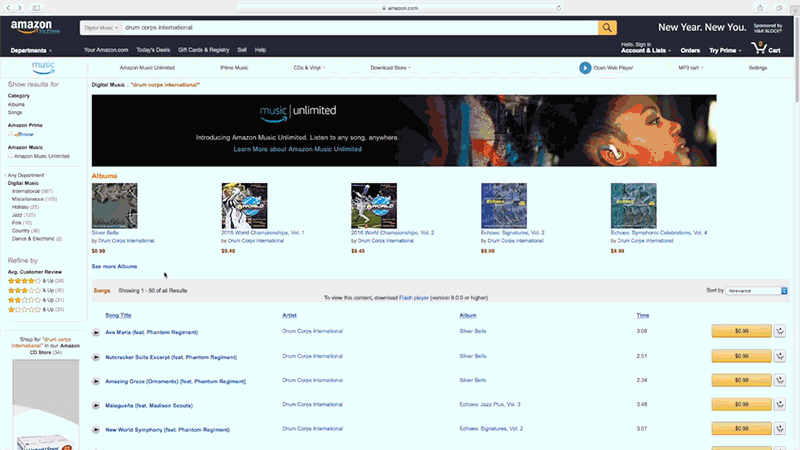
Task: Open the Flash player download link
Action: click(414, 298)
